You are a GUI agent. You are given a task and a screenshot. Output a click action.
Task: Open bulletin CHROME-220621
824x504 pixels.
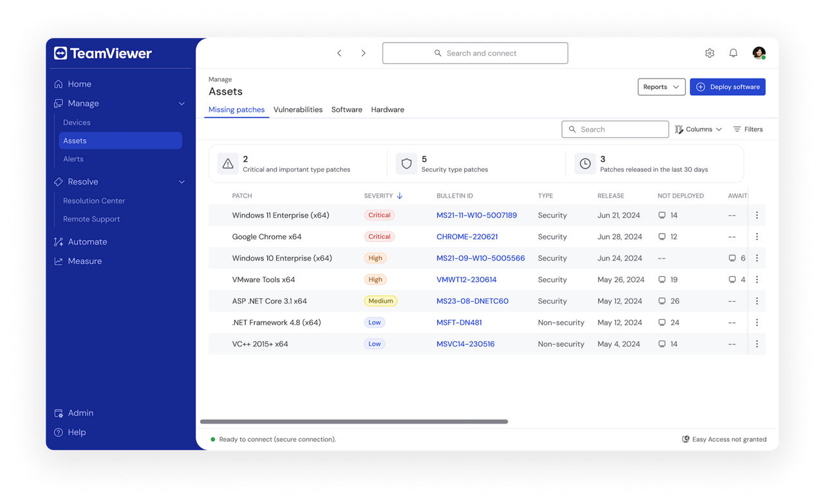click(467, 237)
